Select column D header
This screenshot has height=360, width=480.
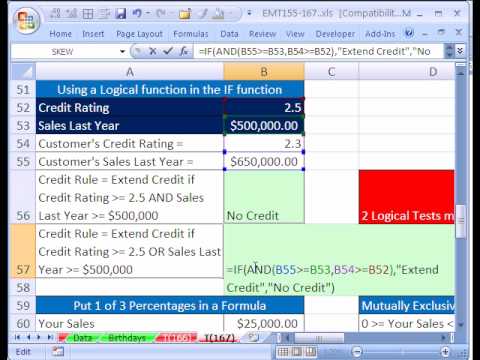[x=407, y=72]
